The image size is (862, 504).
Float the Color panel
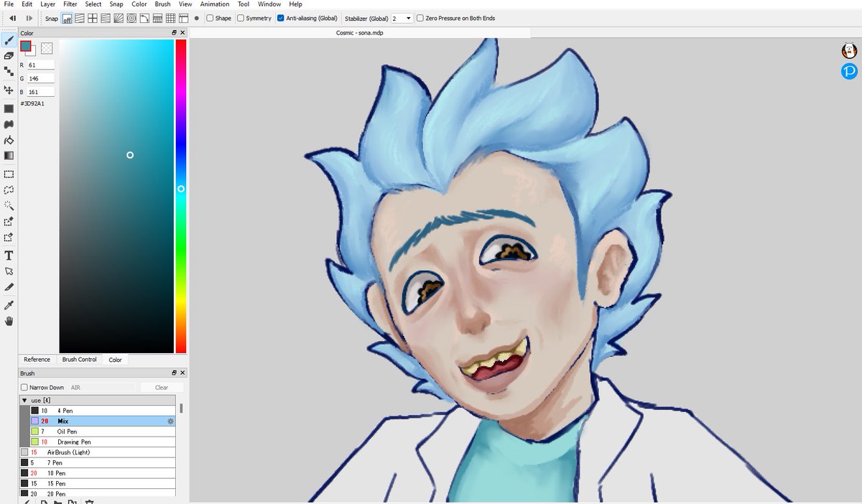(174, 33)
